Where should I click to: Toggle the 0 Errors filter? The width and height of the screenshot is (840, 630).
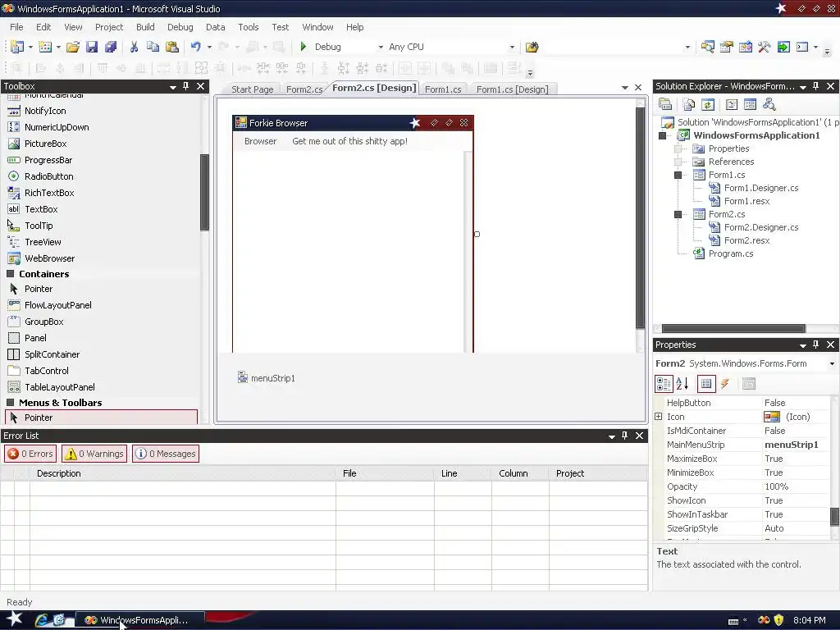coord(30,454)
